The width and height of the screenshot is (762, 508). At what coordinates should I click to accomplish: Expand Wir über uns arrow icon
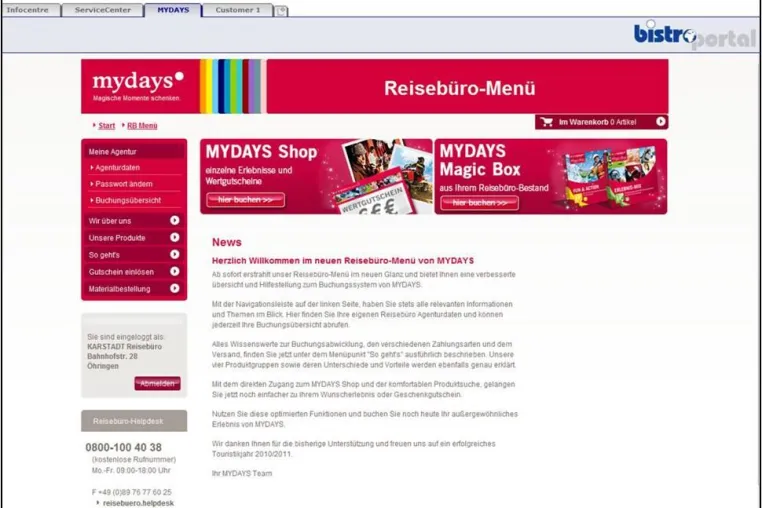pos(174,220)
